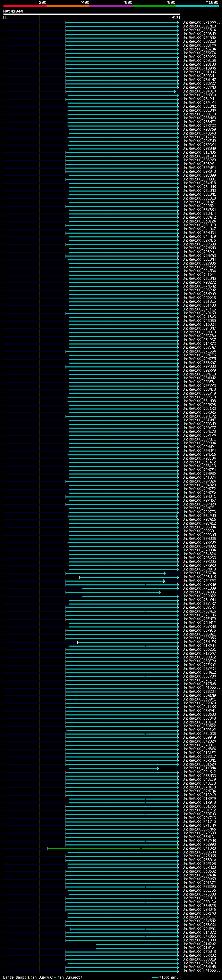The width and height of the screenshot is (222, 980).
Task: Click the UniRef100_Q75U65 label
Action: 199,856
